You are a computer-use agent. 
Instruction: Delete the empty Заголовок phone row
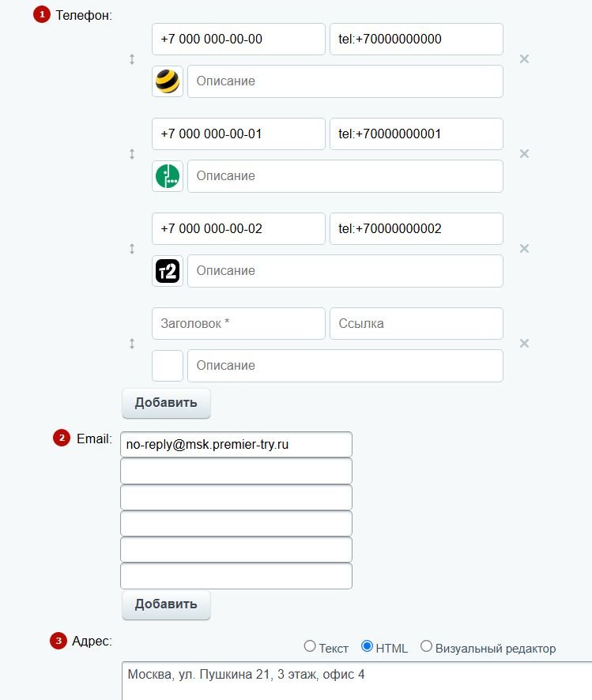524,344
